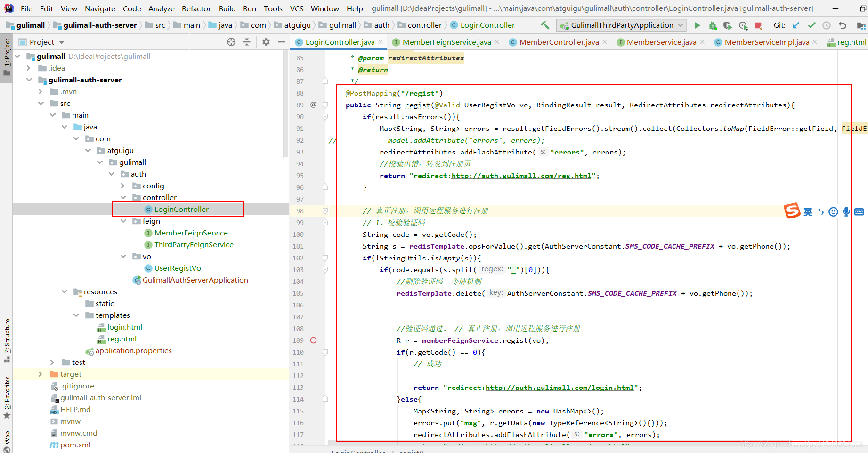The width and height of the screenshot is (868, 453).
Task: Expand the .mvn folder
Action: pos(41,91)
